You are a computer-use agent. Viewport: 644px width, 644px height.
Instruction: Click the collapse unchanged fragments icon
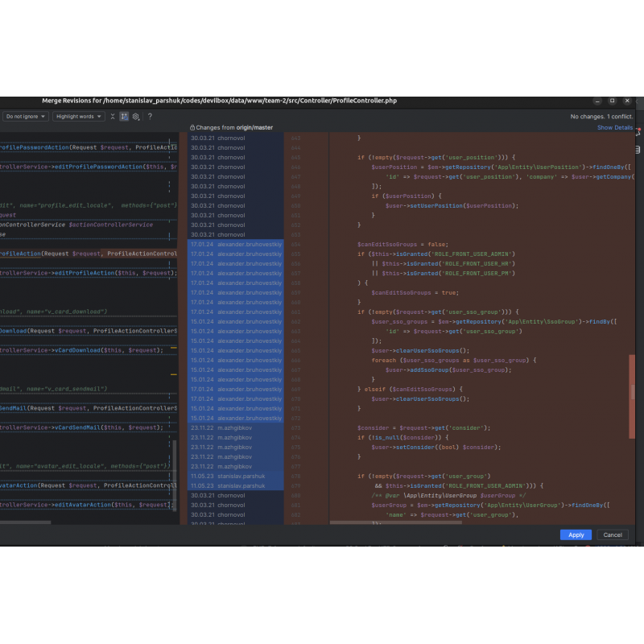(x=113, y=117)
